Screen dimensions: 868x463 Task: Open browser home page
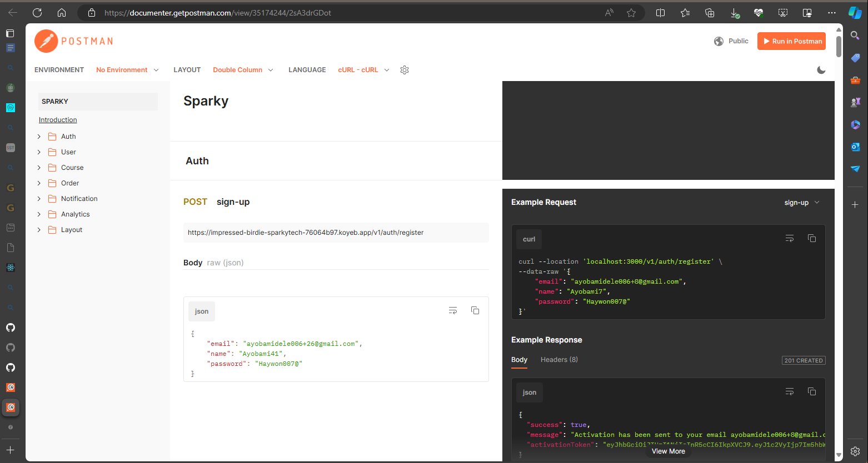(62, 13)
